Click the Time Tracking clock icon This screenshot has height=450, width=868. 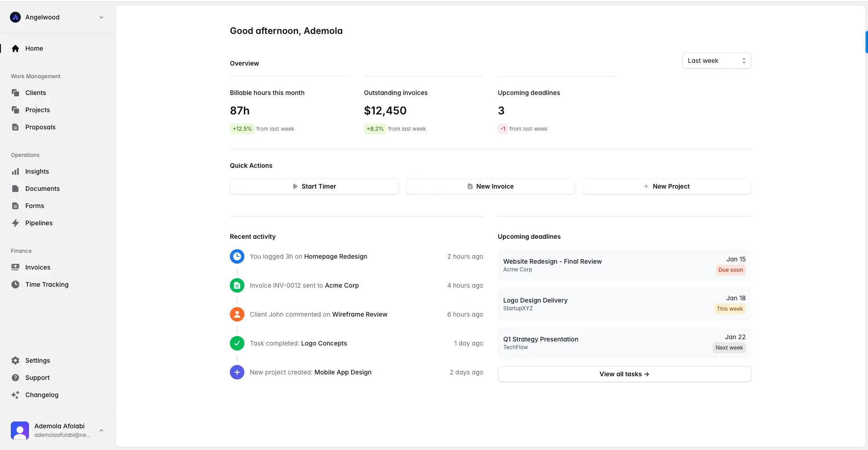tap(15, 284)
